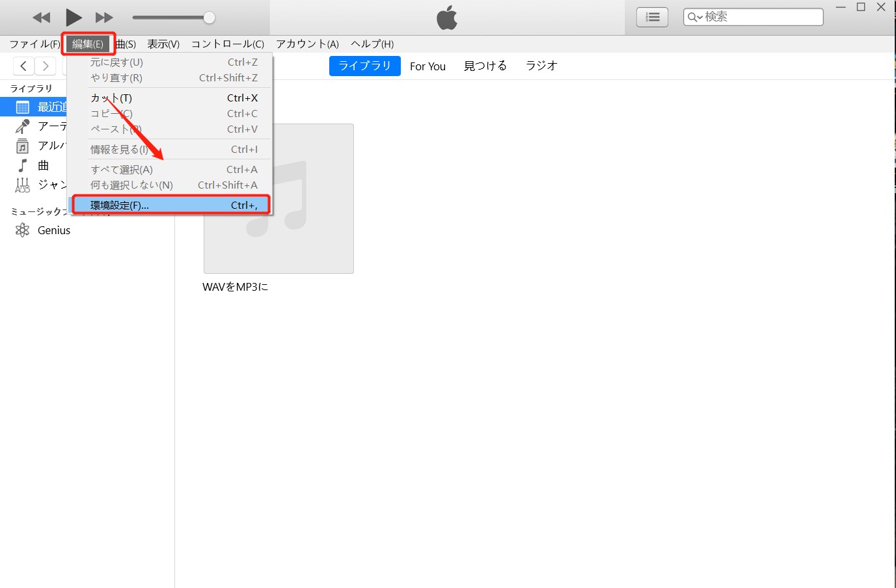896x588 pixels.
Task: Close the iTunes window
Action: point(881,7)
